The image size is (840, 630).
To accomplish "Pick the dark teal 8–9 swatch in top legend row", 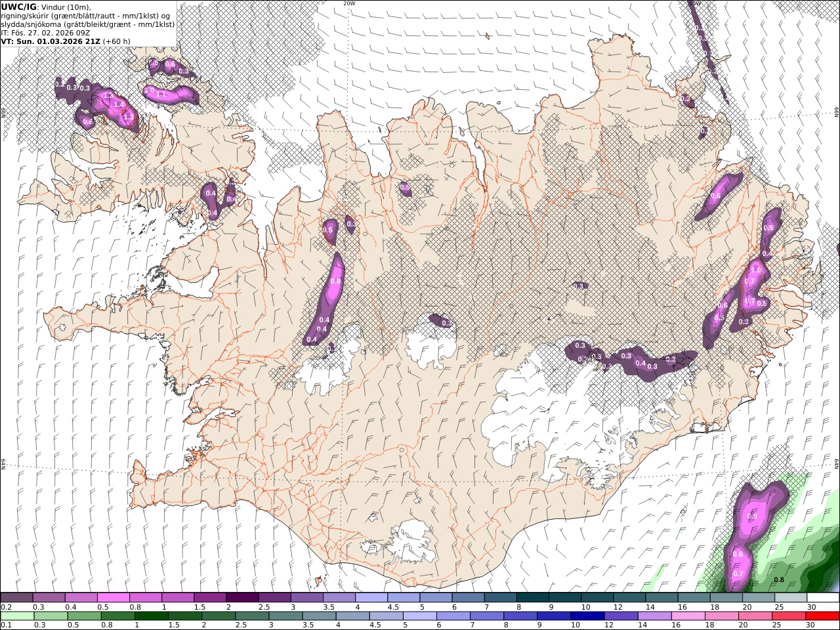I will 533,597.
